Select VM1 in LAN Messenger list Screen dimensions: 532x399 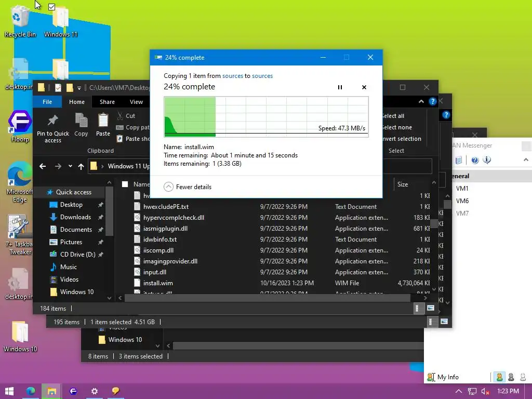coord(462,188)
